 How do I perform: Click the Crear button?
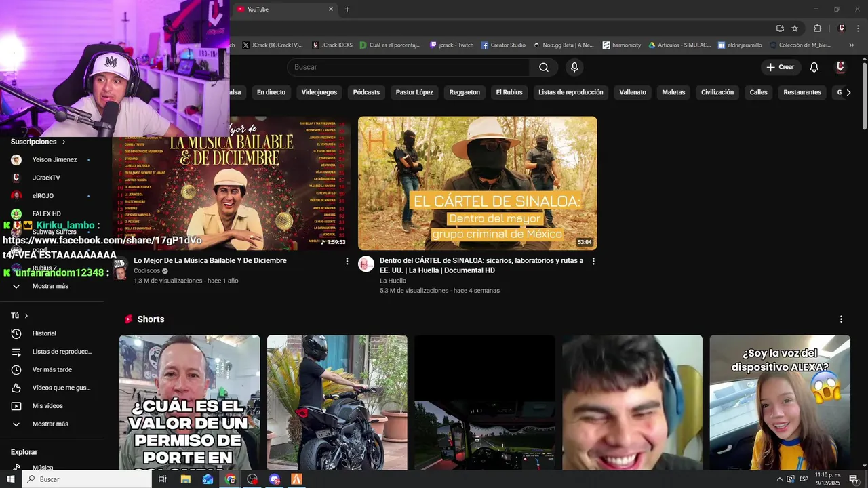click(781, 67)
